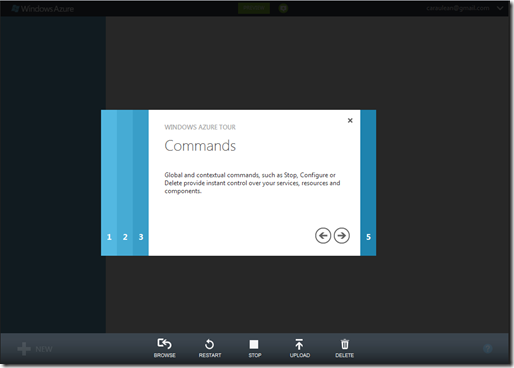This screenshot has width=514, height=368.
Task: Click the Restart command icon
Action: coord(210,344)
